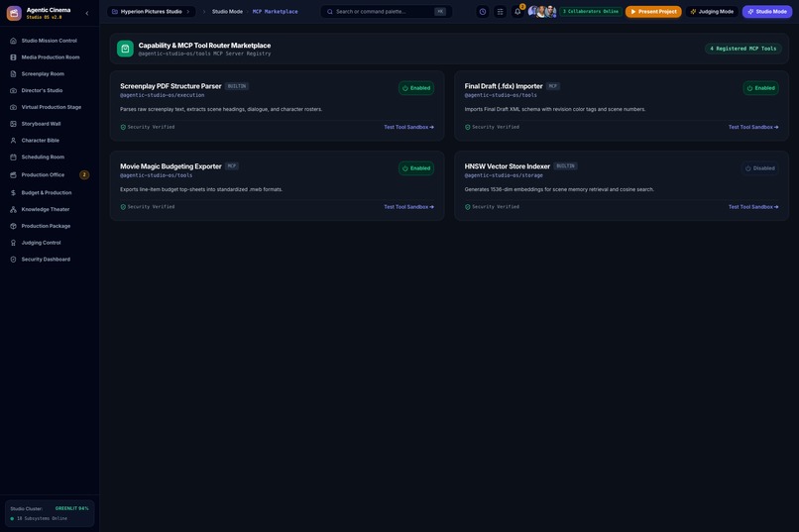Open notifications bell icon
The width and height of the screenshot is (799, 532).
[517, 12]
